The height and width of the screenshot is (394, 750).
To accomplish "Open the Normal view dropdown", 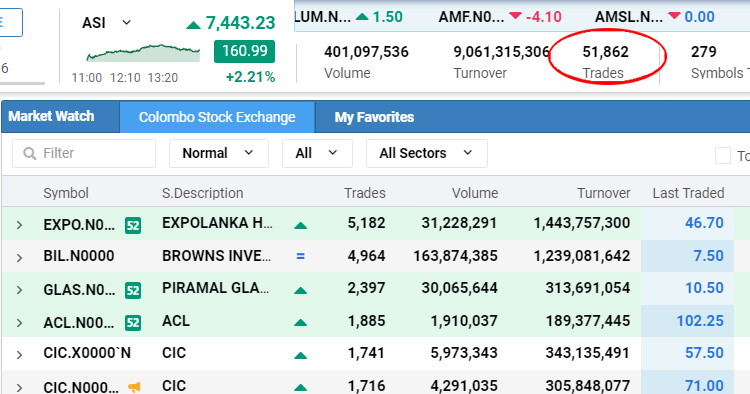I will tap(219, 153).
